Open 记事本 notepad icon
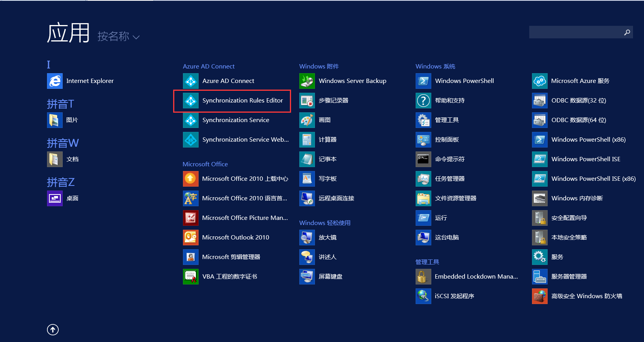Image resolution: width=644 pixels, height=342 pixels. click(x=307, y=159)
